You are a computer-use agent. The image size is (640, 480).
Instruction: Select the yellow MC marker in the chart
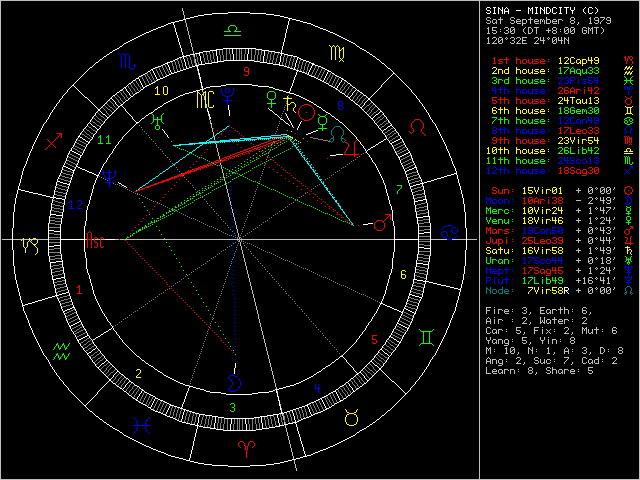point(205,100)
